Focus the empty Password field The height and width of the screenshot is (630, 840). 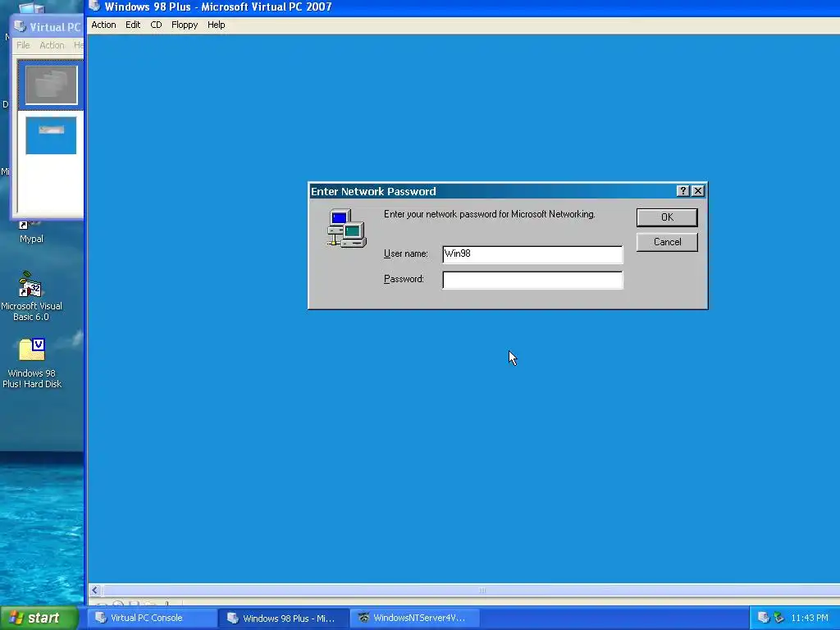pos(532,280)
